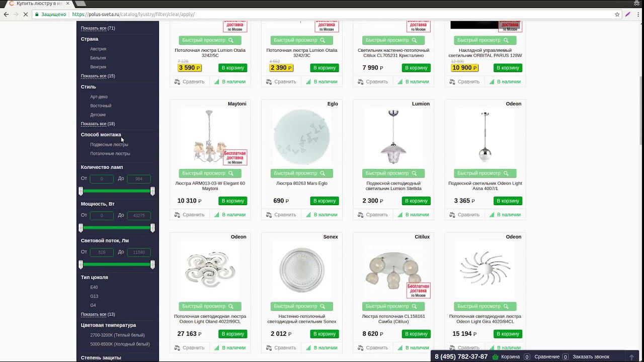
Task: Click the cart basket icon in bottom bar
Action: point(496,357)
